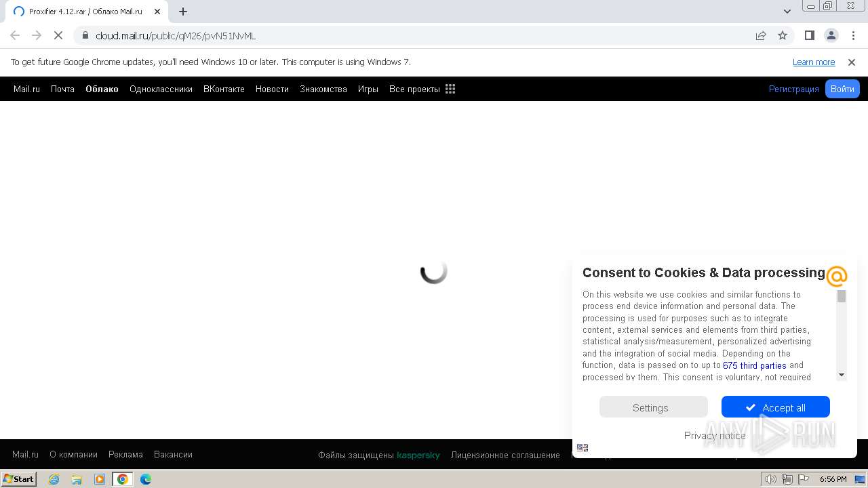Click volume speaker tray icon
Image resolution: width=868 pixels, height=488 pixels.
[x=770, y=479]
